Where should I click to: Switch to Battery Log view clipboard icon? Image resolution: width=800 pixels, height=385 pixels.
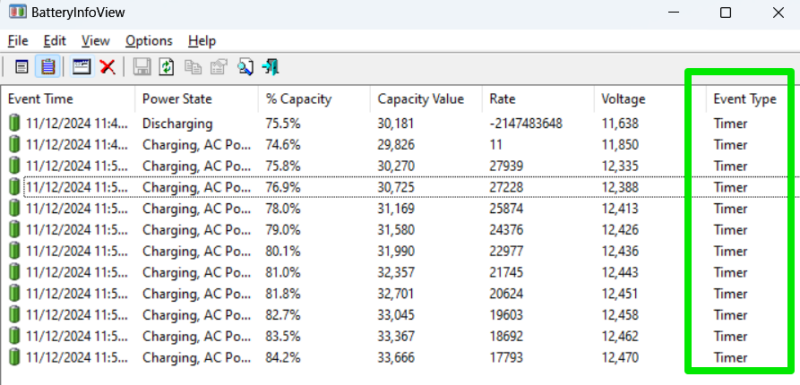point(48,67)
